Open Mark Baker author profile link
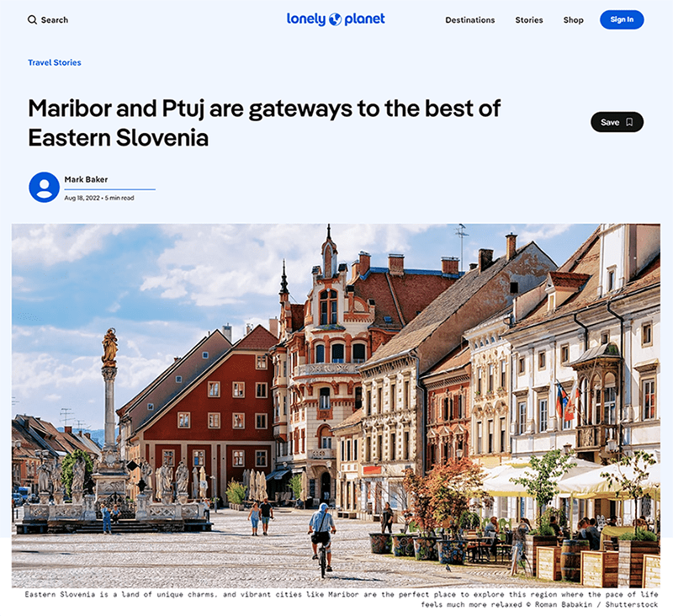Screen dimensions: 673x616 click(86, 179)
